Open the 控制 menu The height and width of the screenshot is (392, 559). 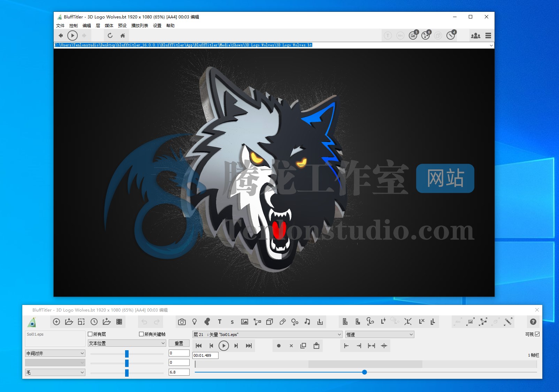click(74, 26)
